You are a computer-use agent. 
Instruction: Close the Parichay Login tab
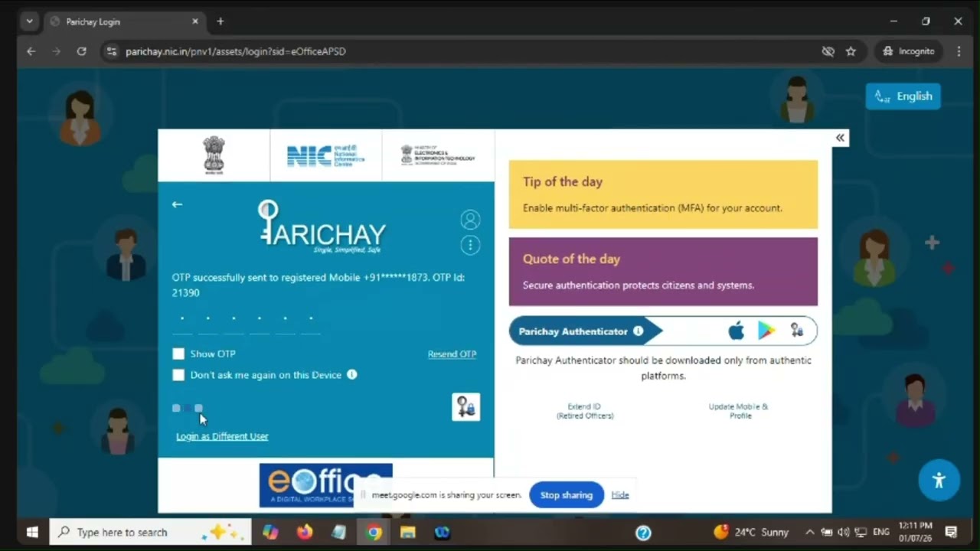(195, 21)
